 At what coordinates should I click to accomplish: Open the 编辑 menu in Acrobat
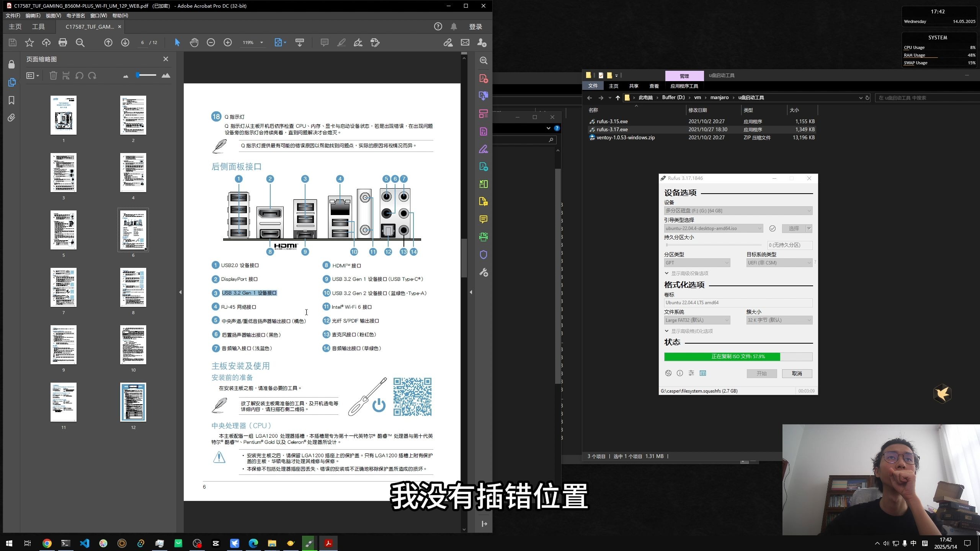[33, 15]
